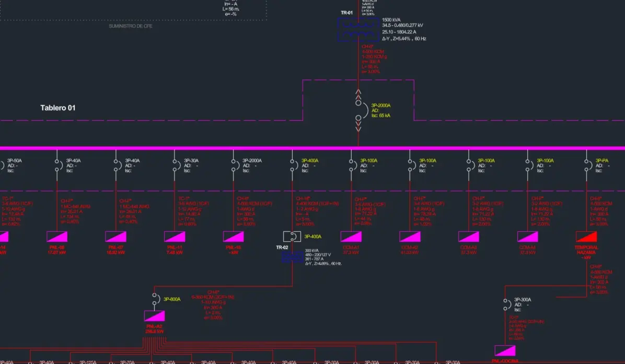This screenshot has width=625, height=364.
Task: Select the PNL-08 panel symbol
Action: click(57, 237)
